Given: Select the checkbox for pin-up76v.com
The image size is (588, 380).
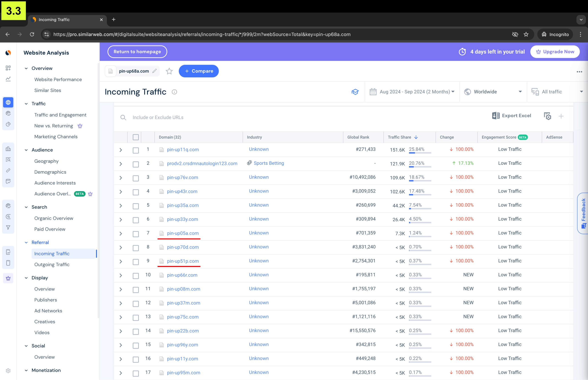Looking at the screenshot, I should (136, 178).
